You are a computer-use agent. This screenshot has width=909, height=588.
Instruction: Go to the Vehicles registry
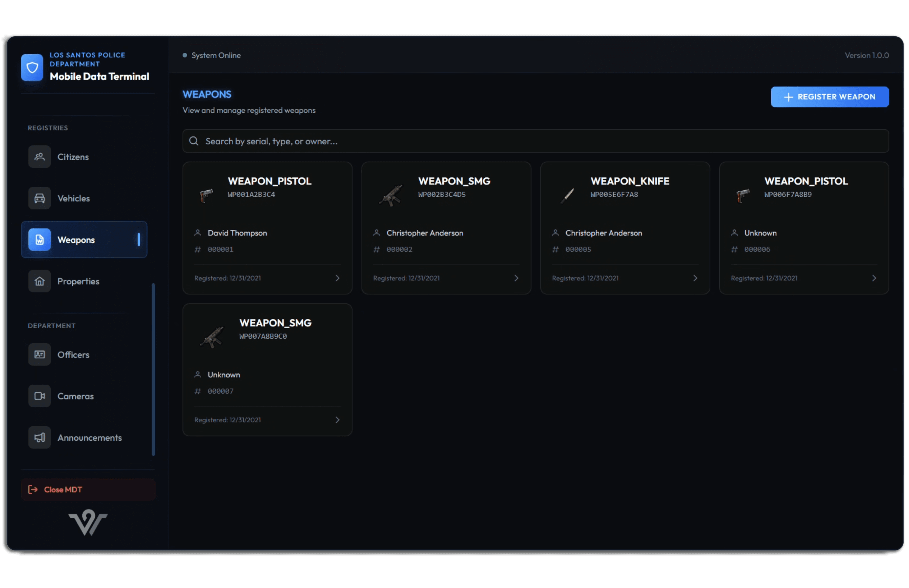[x=84, y=198]
